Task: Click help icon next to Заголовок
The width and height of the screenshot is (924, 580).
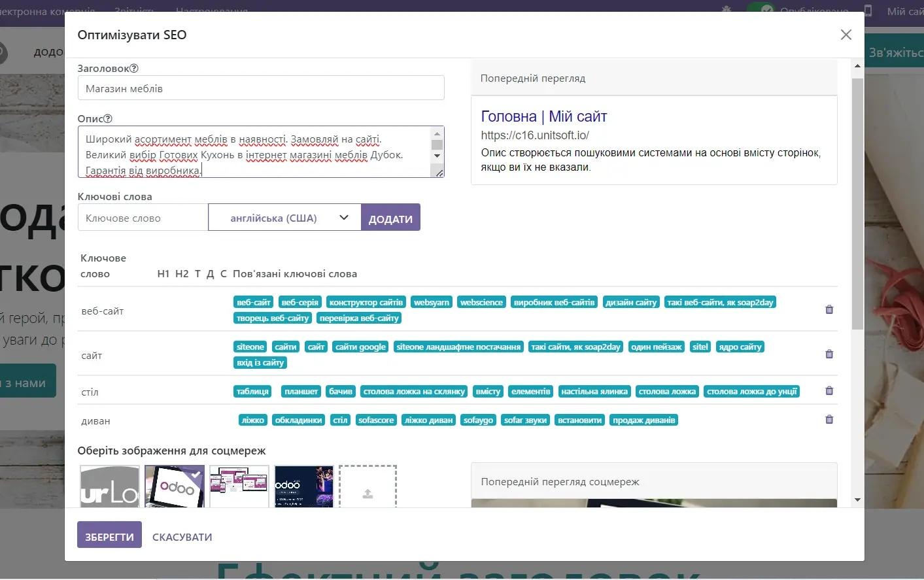Action: (134, 69)
